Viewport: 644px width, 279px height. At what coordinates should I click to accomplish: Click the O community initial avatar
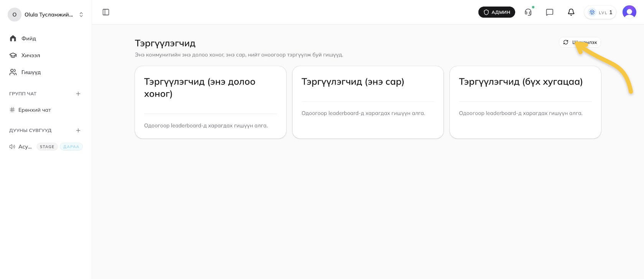click(x=15, y=15)
